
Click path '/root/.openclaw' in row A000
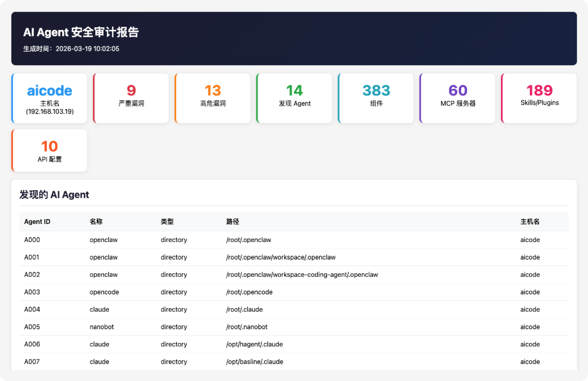pyautogui.click(x=249, y=240)
